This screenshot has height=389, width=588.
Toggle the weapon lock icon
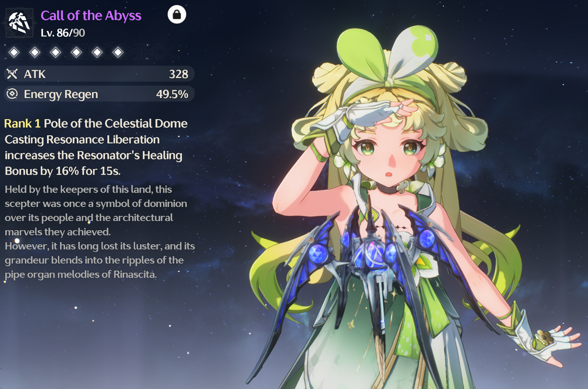177,14
